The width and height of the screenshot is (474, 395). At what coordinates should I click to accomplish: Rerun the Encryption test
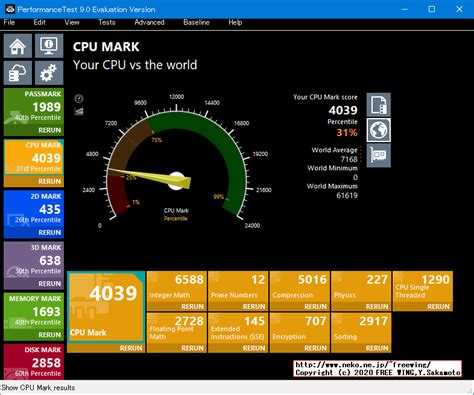[x=315, y=348]
